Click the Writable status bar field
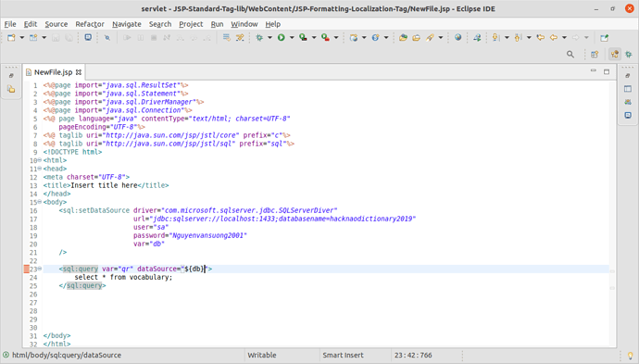Image resolution: width=639 pixels, height=364 pixels. pyautogui.click(x=262, y=355)
